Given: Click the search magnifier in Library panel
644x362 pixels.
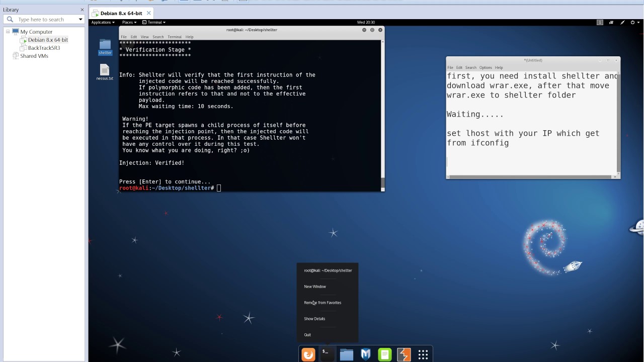Looking at the screenshot, I should click(10, 19).
